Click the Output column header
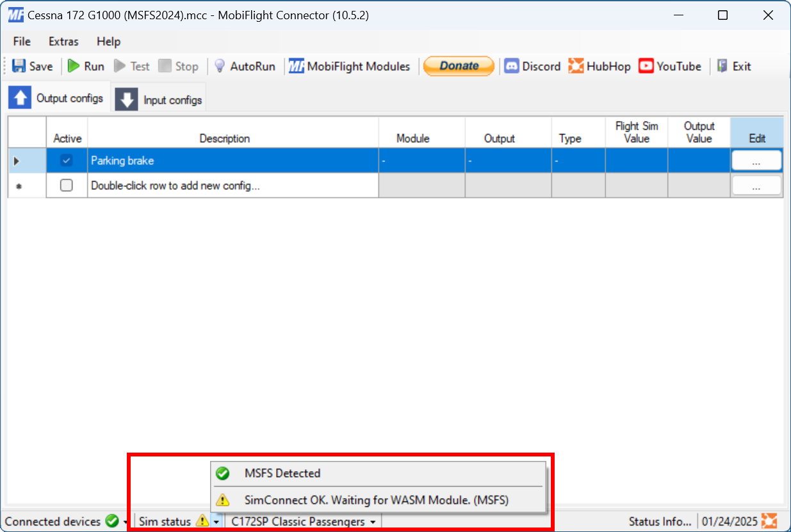This screenshot has height=532, width=791. click(509, 133)
